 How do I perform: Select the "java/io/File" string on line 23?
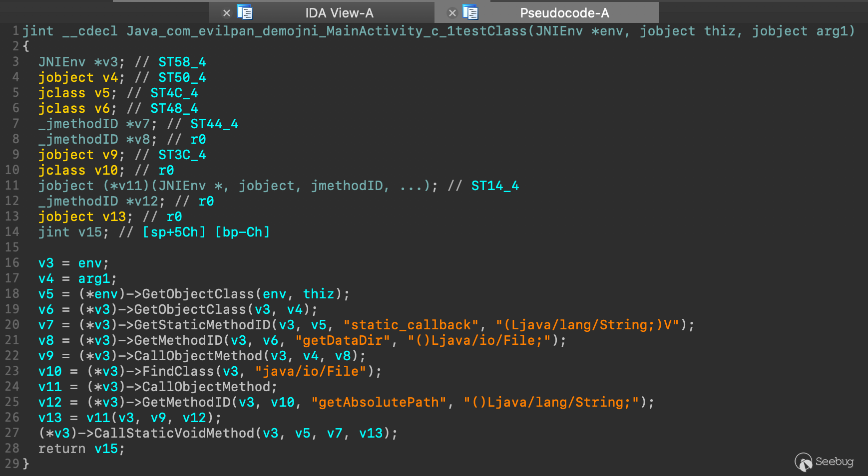(311, 371)
